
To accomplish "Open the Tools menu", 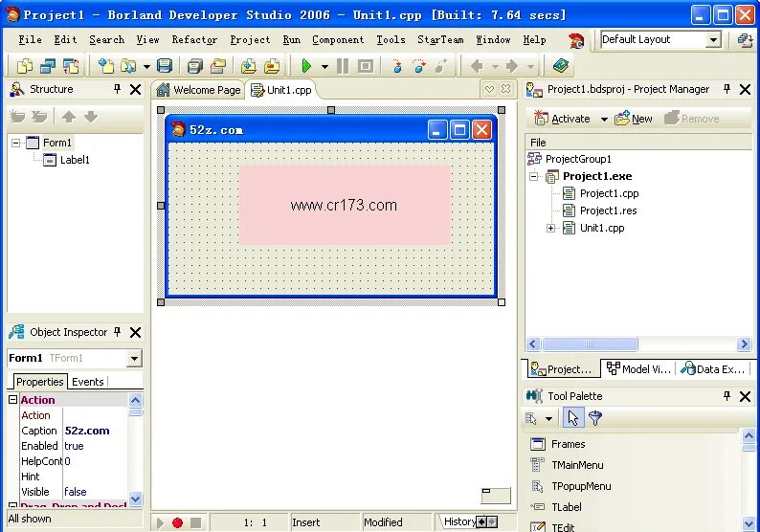I will 391,40.
